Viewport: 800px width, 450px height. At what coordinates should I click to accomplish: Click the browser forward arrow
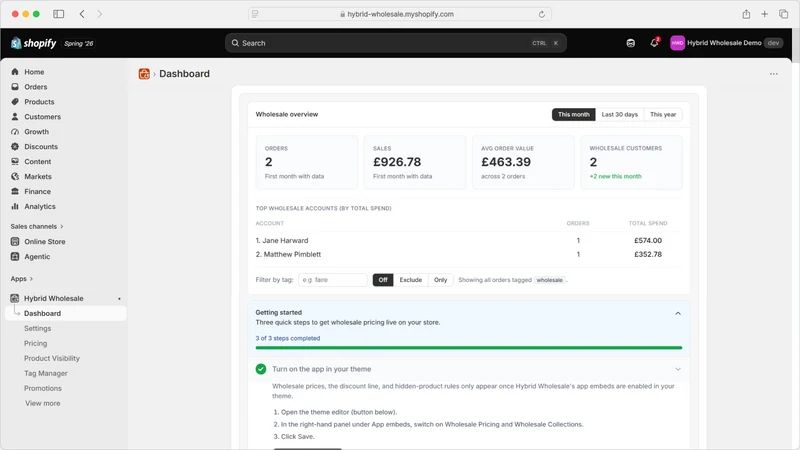99,14
